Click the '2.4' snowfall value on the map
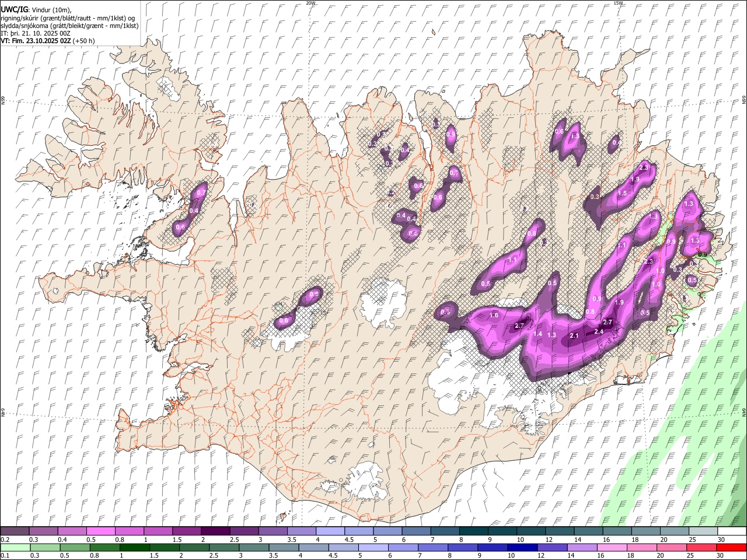Viewport: 747px width, 560px height. click(599, 331)
